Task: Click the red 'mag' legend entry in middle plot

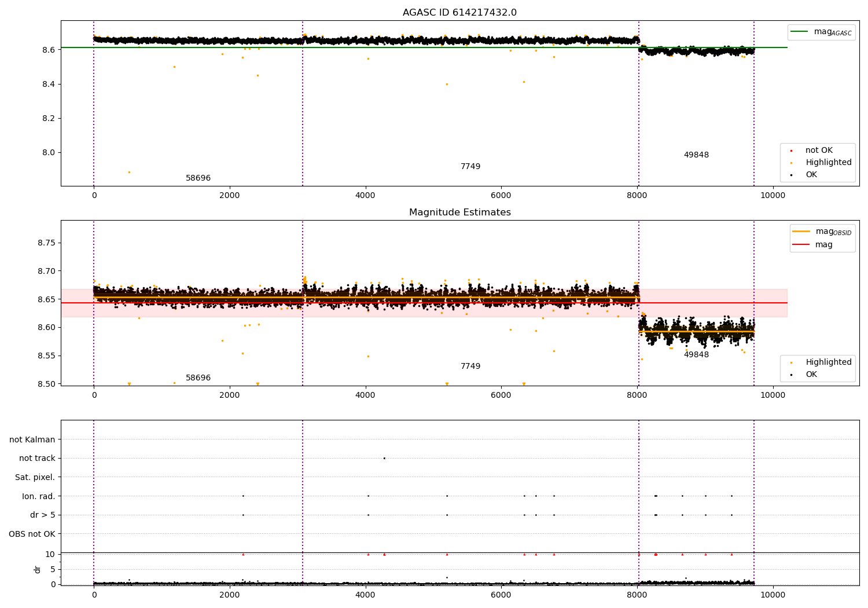Action: [823, 245]
